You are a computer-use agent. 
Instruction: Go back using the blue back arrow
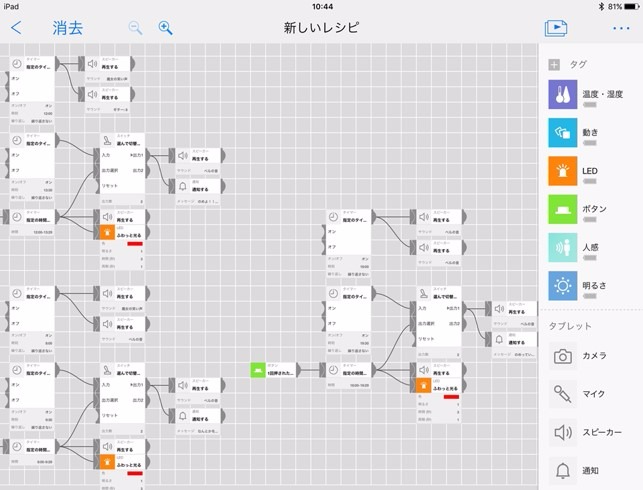(16, 28)
